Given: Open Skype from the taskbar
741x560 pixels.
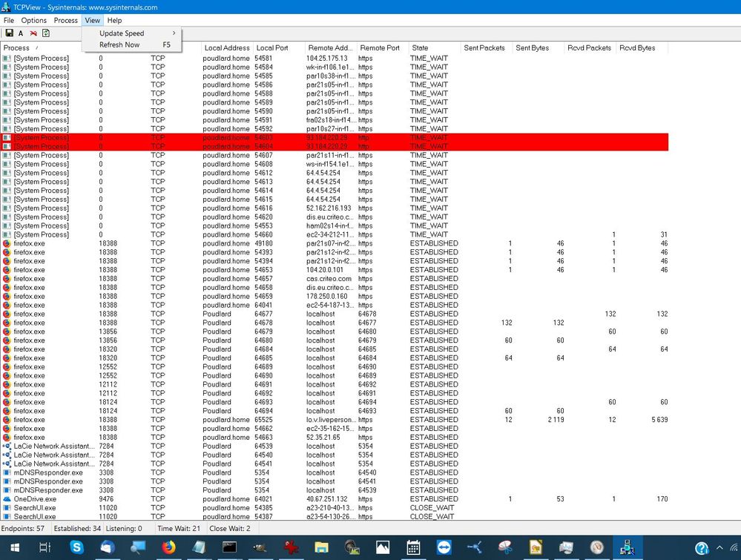Looking at the screenshot, I should (76, 547).
